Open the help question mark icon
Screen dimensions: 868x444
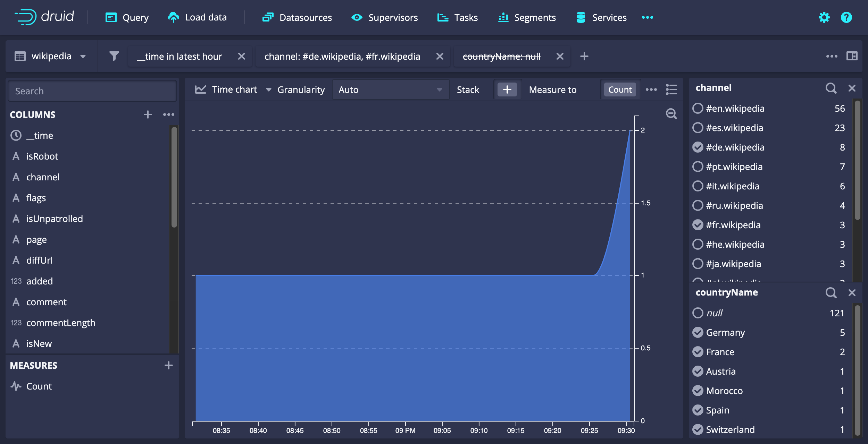click(846, 17)
